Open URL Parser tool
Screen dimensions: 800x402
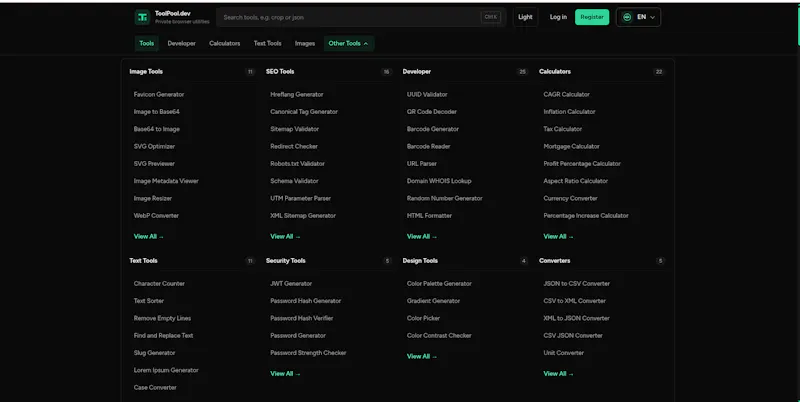pyautogui.click(x=422, y=164)
